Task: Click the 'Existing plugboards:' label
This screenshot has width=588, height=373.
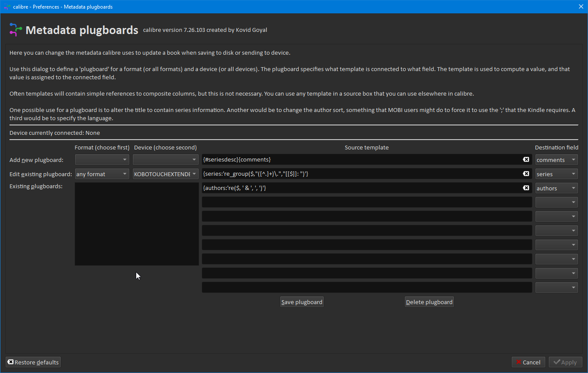Action: tap(36, 186)
